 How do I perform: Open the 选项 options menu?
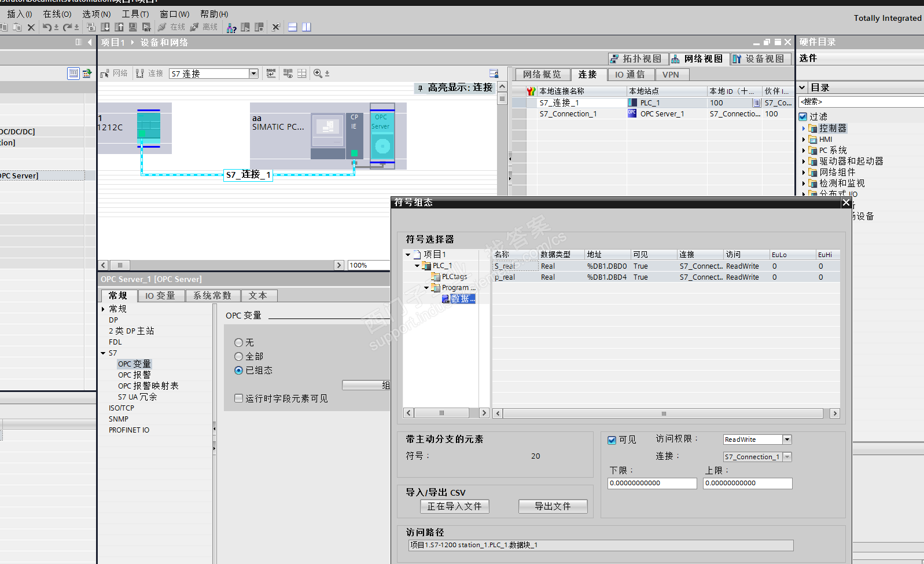click(x=96, y=14)
